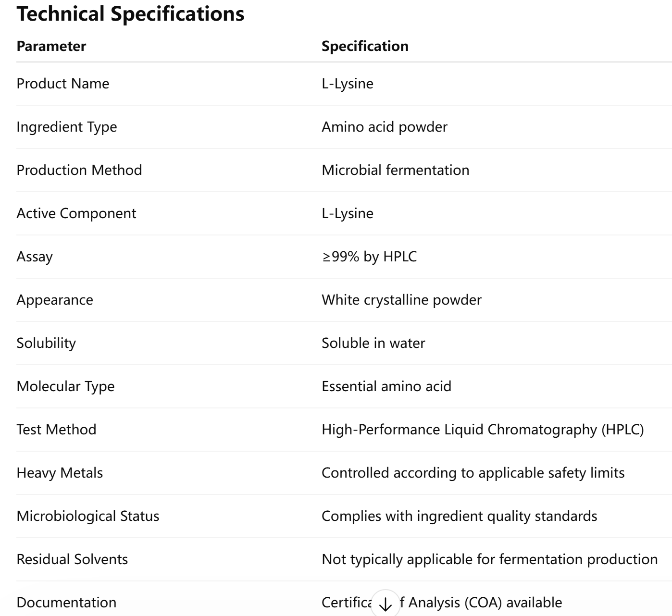The height and width of the screenshot is (616, 672).
Task: Click the Technical Specifications heading
Action: [x=130, y=13]
